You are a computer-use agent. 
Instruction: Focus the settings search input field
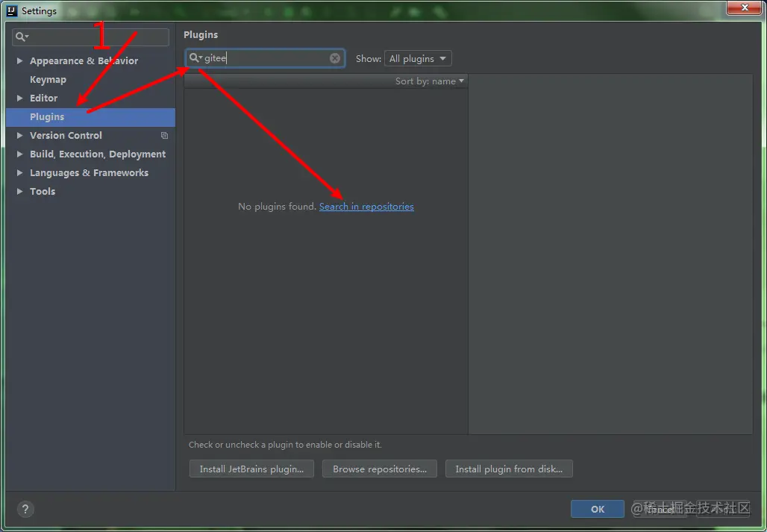(x=90, y=37)
